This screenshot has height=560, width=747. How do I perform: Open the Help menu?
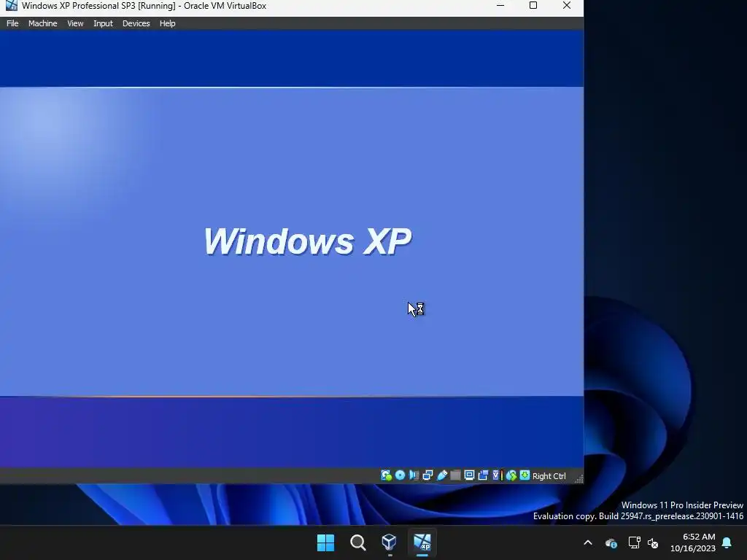[167, 23]
